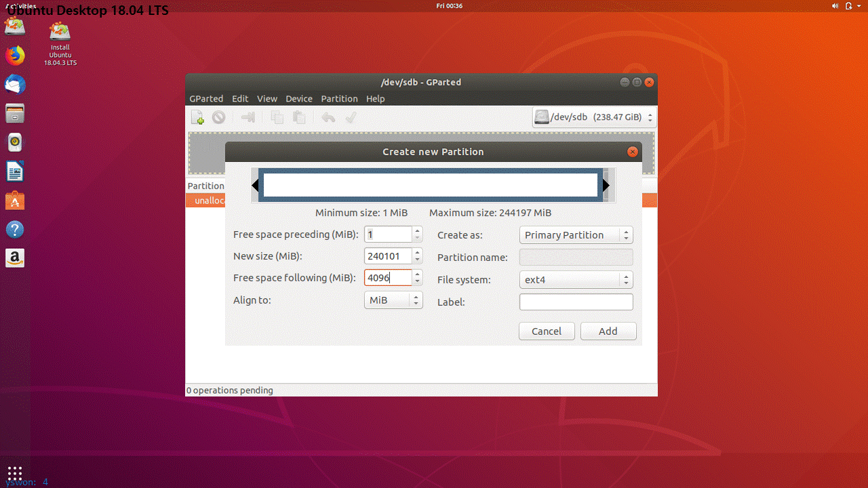This screenshot has height=488, width=868.
Task: Open the Device menu
Action: tap(299, 98)
